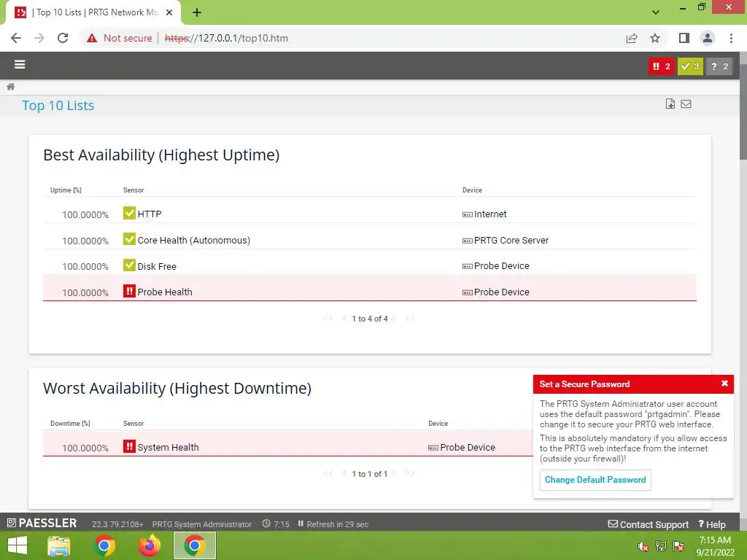Screen dimensions: 747x560
Task: Open Probe Device link in Disk Free row
Action: [x=502, y=266]
